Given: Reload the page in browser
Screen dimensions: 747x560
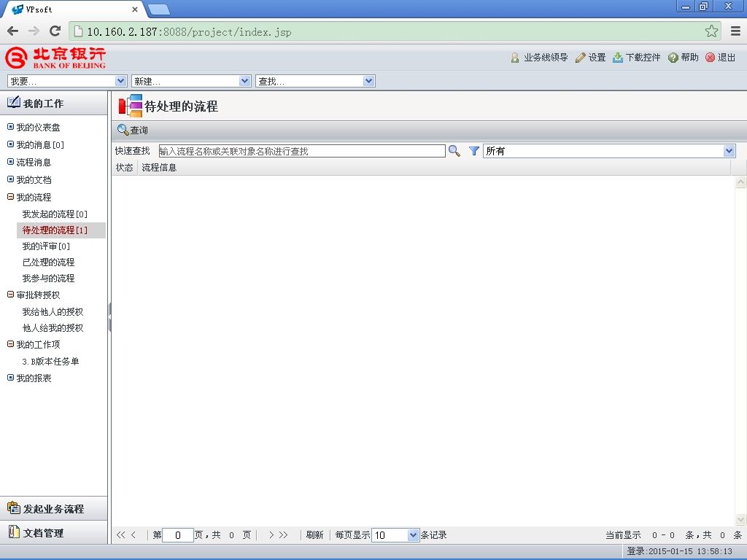Looking at the screenshot, I should click(x=55, y=31).
